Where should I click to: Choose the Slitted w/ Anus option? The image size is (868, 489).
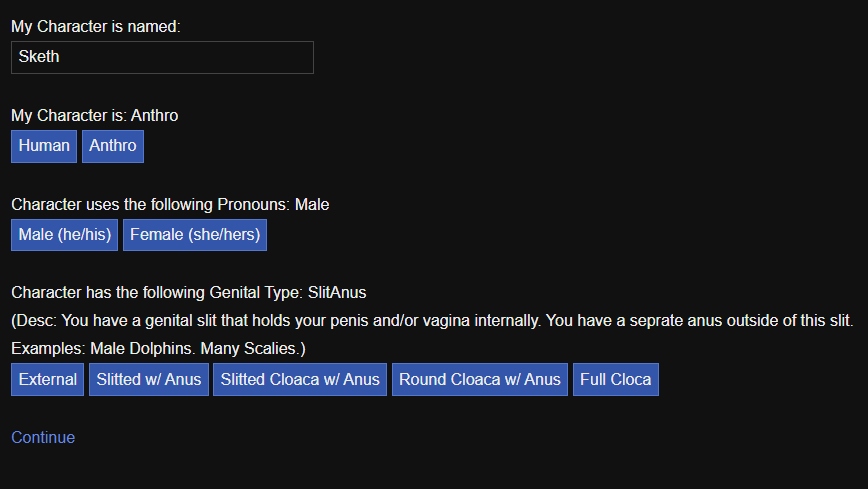coord(149,380)
